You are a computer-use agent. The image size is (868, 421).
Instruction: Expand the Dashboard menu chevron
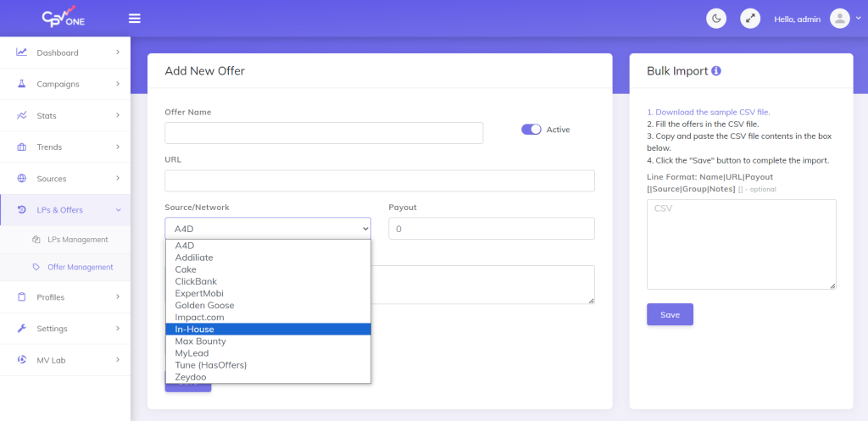click(118, 53)
